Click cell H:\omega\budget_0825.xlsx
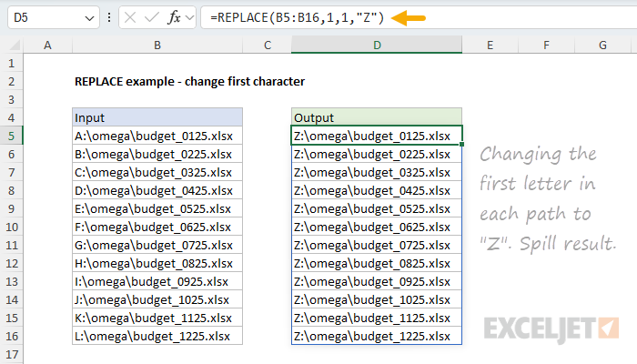Screen dimensions: 637x364 click(157, 263)
